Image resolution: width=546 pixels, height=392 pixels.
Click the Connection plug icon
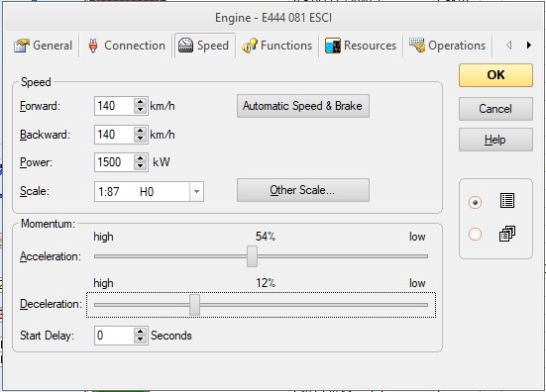pos(93,46)
